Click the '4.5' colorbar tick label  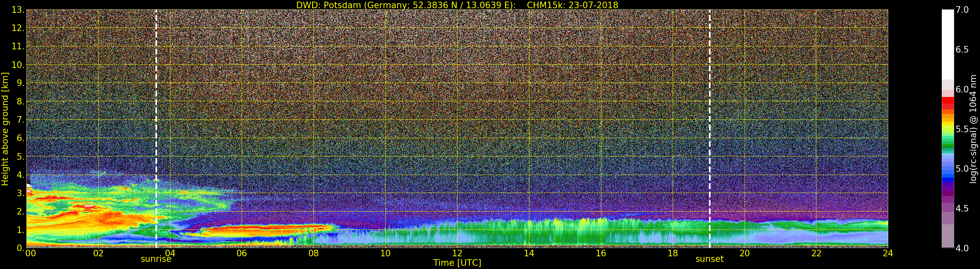[x=962, y=209]
